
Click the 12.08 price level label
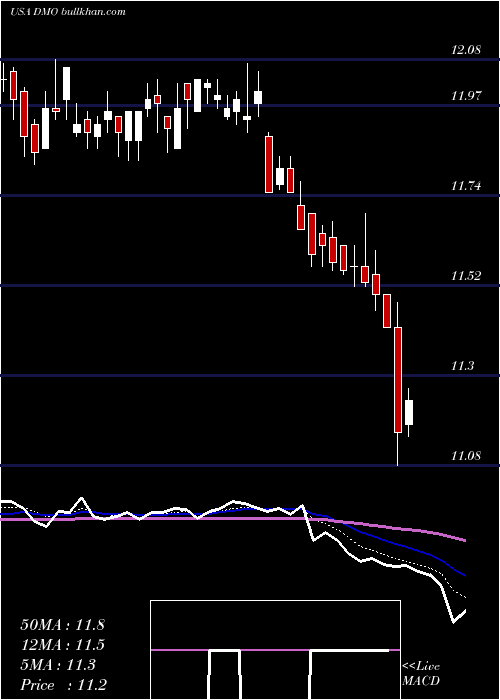click(x=466, y=50)
